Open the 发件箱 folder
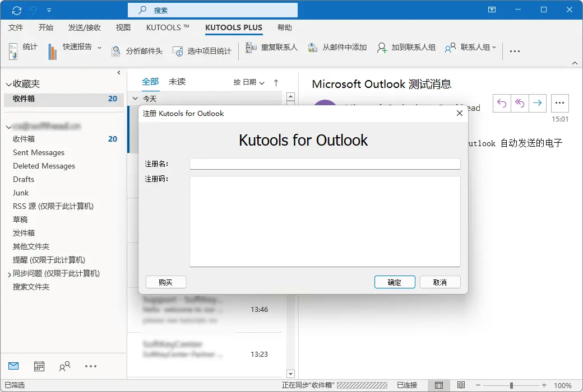Viewport: 583px width, 392px height. coord(24,233)
